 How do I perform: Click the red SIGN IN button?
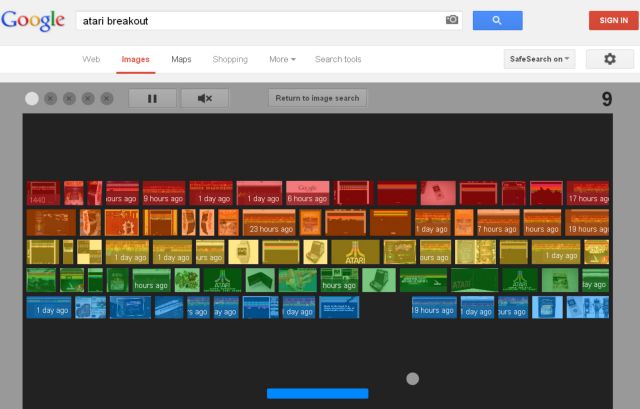pos(613,20)
